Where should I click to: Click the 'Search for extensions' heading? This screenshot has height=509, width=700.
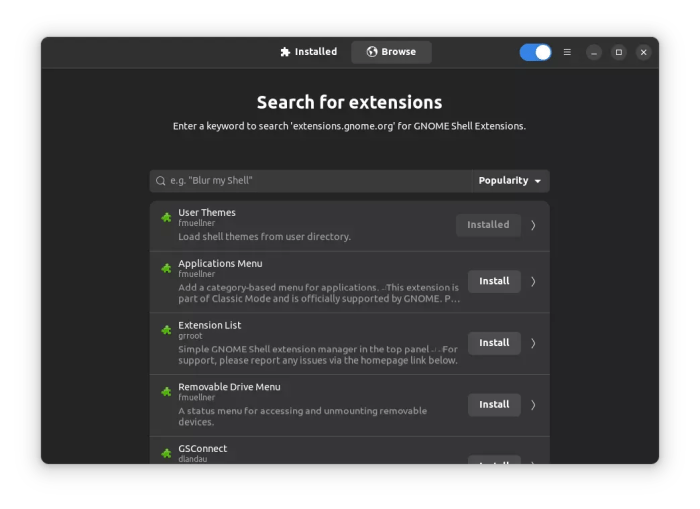click(x=350, y=102)
